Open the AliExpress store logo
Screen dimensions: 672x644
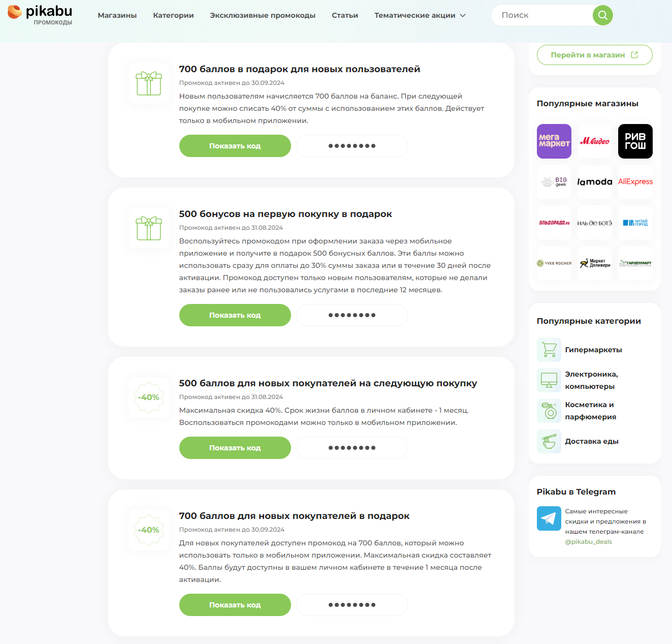pos(635,182)
